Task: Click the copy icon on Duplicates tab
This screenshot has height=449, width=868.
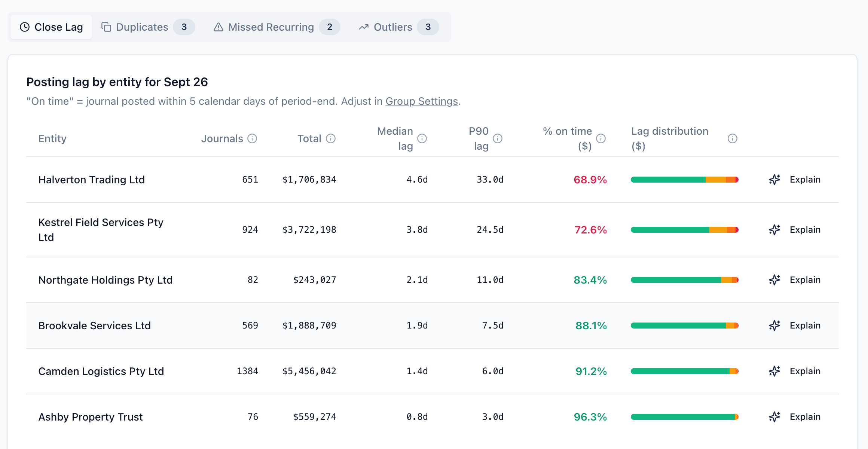Action: (106, 27)
